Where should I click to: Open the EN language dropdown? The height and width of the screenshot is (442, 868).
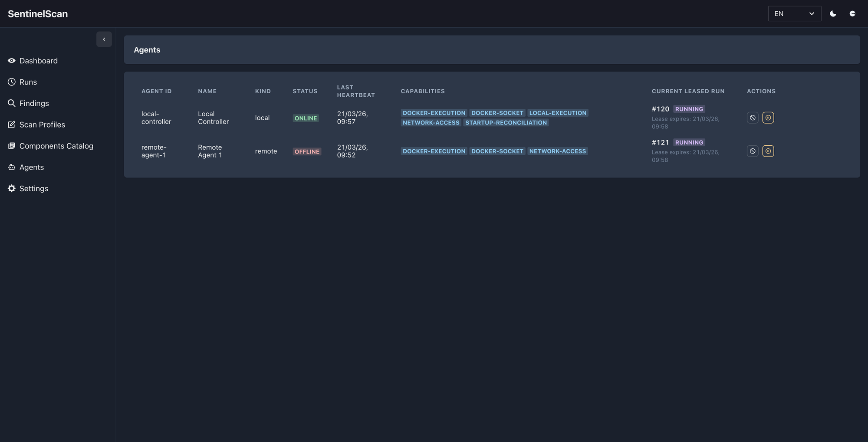click(x=794, y=13)
